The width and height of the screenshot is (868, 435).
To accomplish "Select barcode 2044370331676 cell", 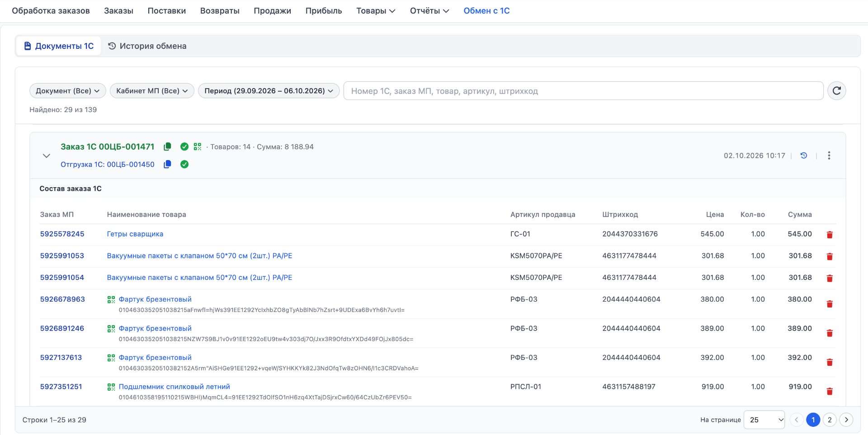I will pos(630,234).
